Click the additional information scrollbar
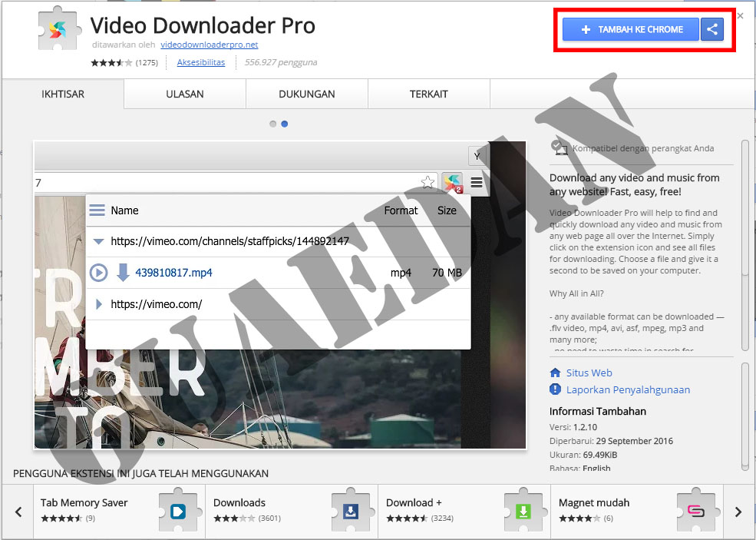The width and height of the screenshot is (756, 540). click(x=745, y=416)
